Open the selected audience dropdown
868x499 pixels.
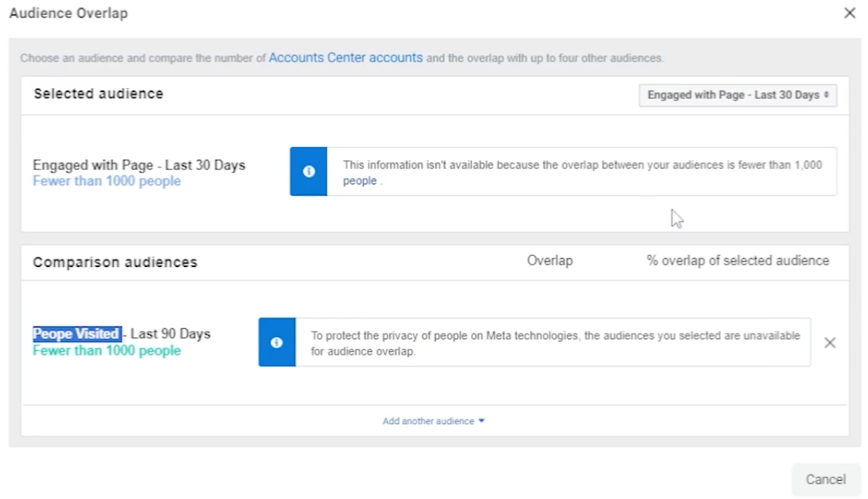tap(737, 95)
